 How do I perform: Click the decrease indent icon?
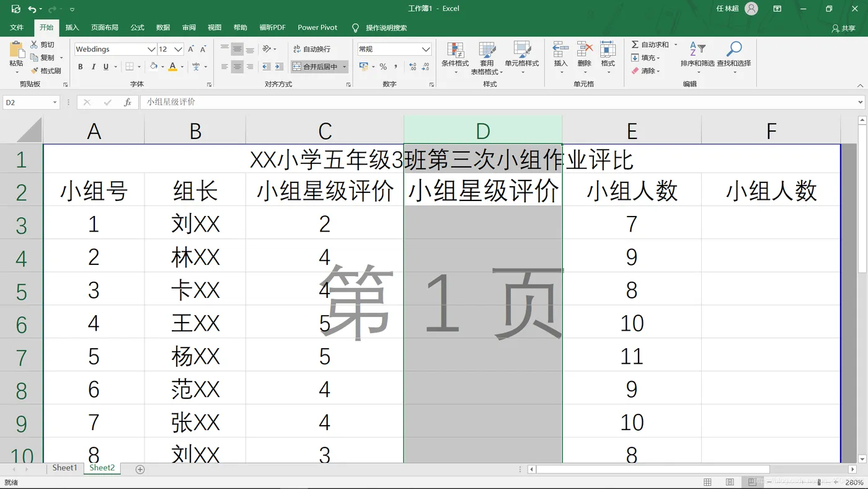pyautogui.click(x=267, y=66)
